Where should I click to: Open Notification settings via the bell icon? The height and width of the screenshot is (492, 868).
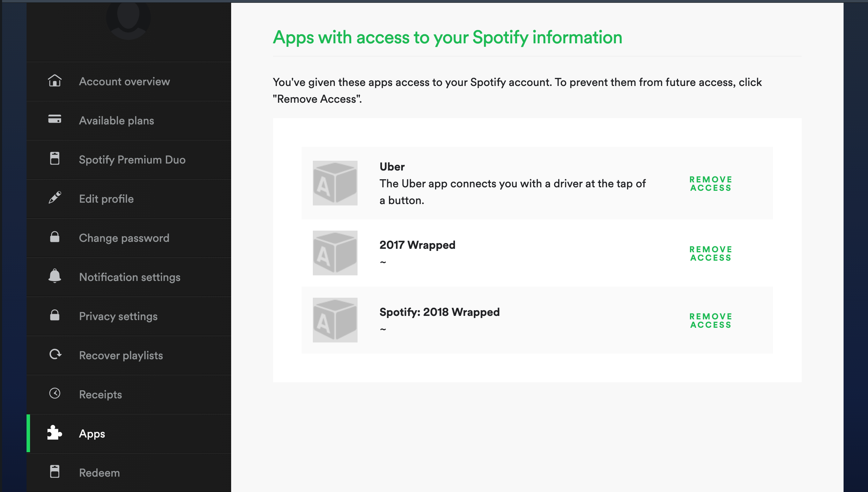(x=54, y=276)
